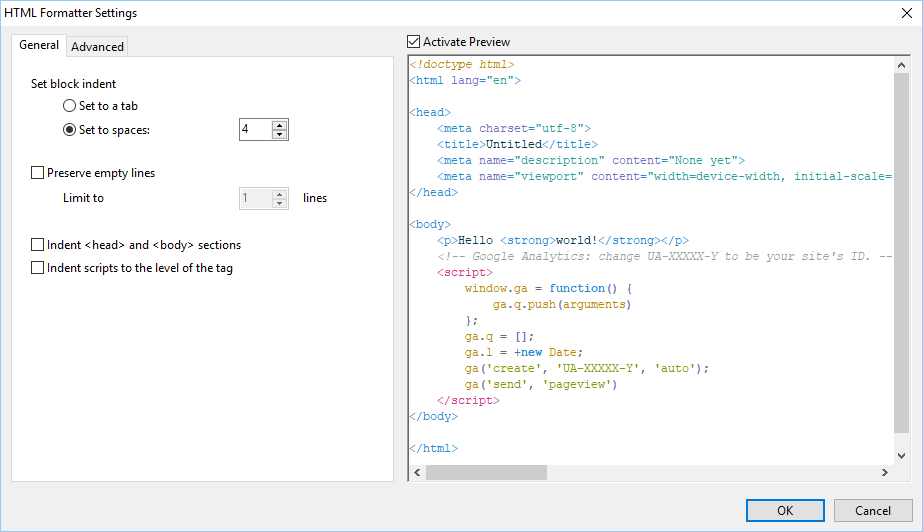Click the 'ga.q = [];' line in preview
The image size is (923, 532).
[499, 337]
